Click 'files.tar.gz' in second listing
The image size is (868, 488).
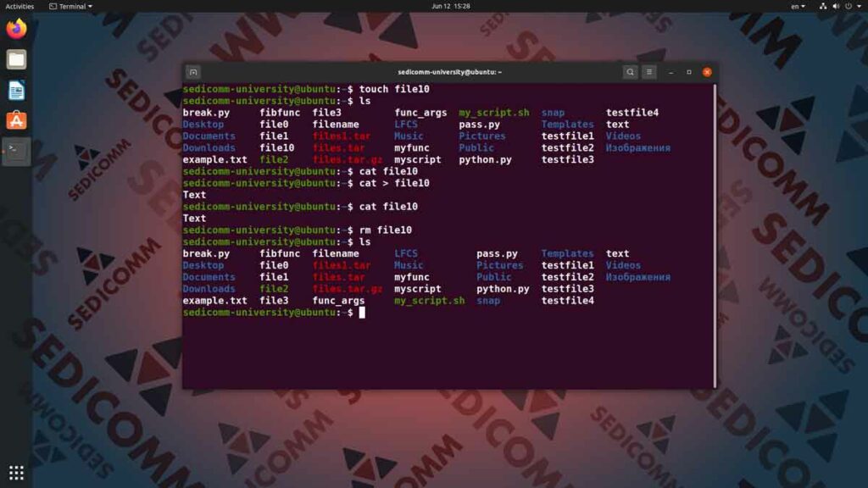pyautogui.click(x=347, y=289)
